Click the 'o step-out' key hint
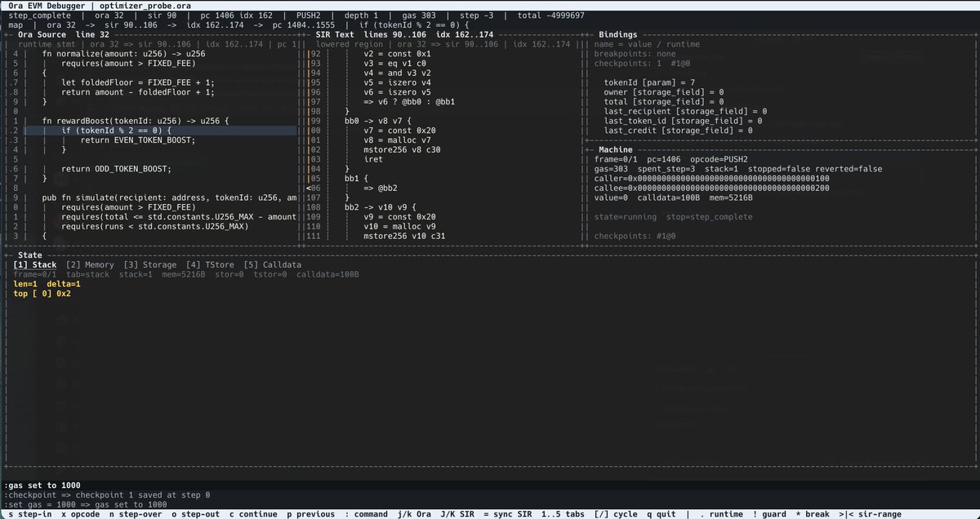 tap(195, 514)
